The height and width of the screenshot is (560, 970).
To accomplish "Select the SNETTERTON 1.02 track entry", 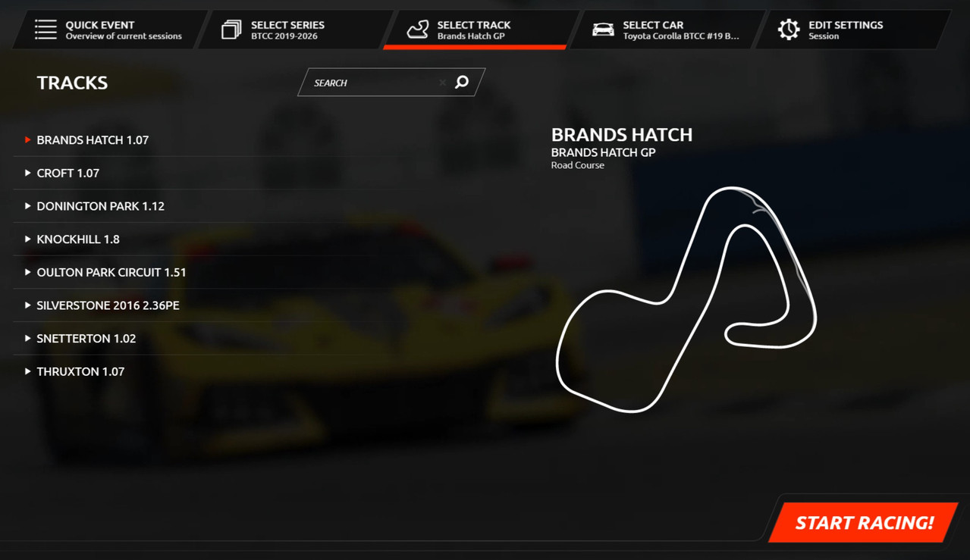I will pyautogui.click(x=86, y=339).
